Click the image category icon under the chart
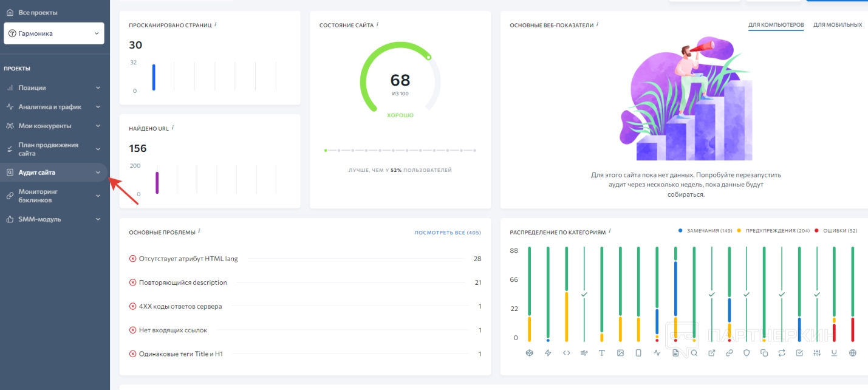This screenshot has width=868, height=390. click(620, 353)
